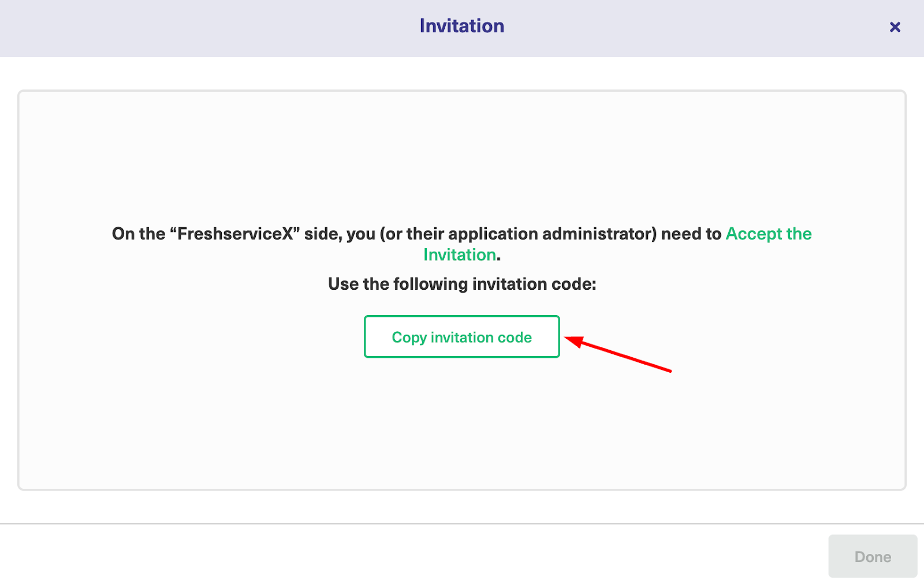Image resolution: width=924 pixels, height=588 pixels.
Task: Close the Invitation dialog with the X icon
Action: tap(895, 27)
